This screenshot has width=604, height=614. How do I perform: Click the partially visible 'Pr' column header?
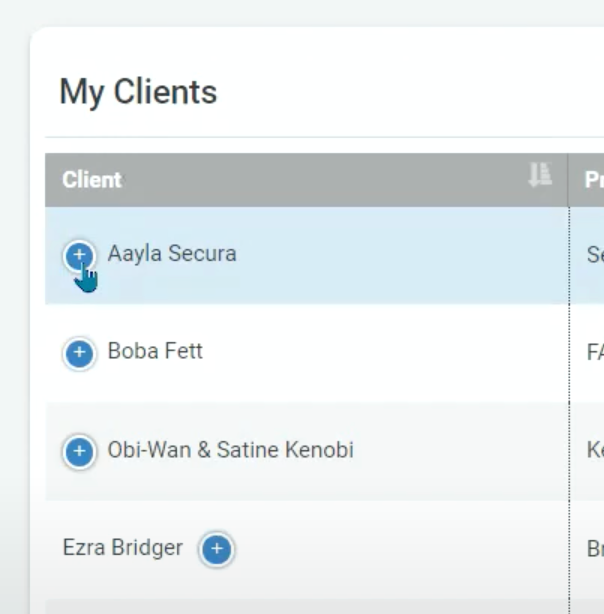(x=592, y=180)
